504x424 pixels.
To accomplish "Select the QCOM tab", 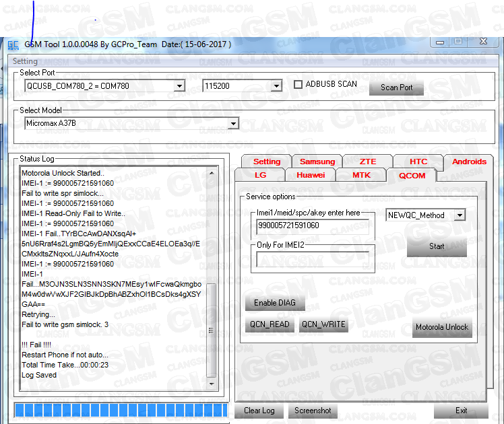I will coord(412,175).
